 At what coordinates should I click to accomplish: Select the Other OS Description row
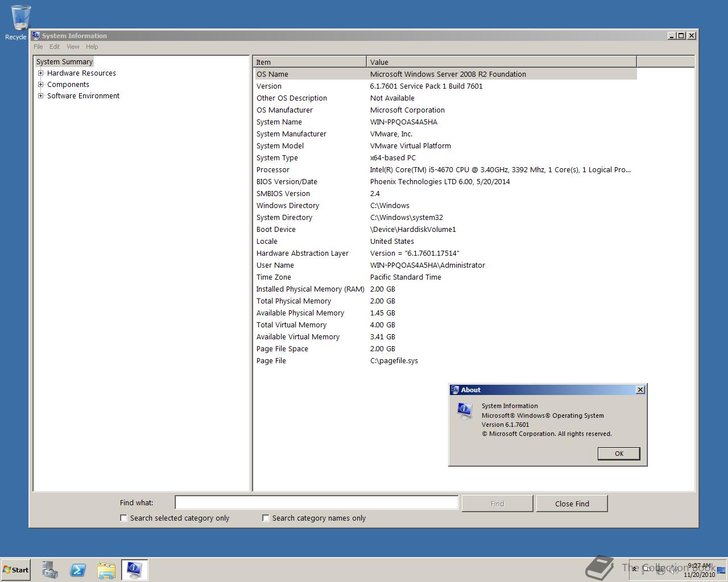click(445, 98)
